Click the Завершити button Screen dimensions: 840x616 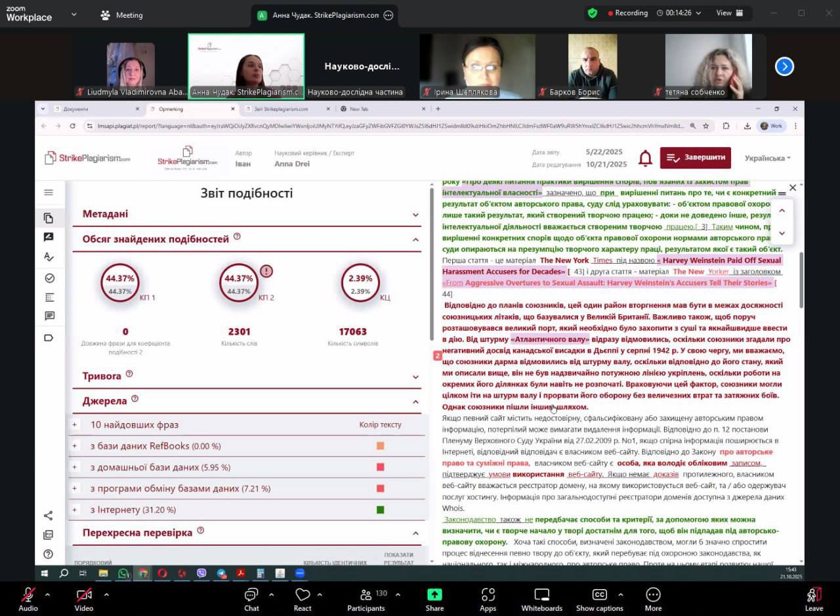[x=696, y=158]
